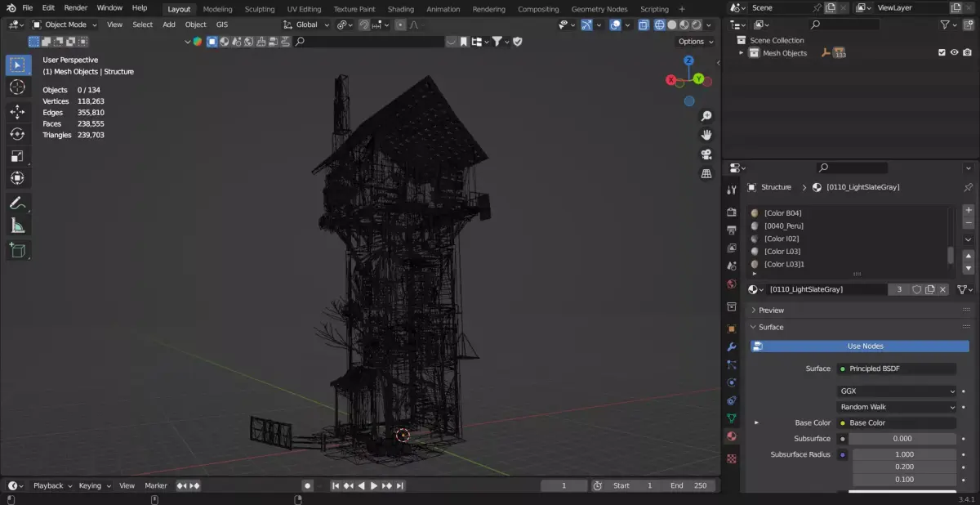Image resolution: width=980 pixels, height=505 pixels.
Task: Toggle snapping magnet in viewport header
Action: [x=366, y=25]
